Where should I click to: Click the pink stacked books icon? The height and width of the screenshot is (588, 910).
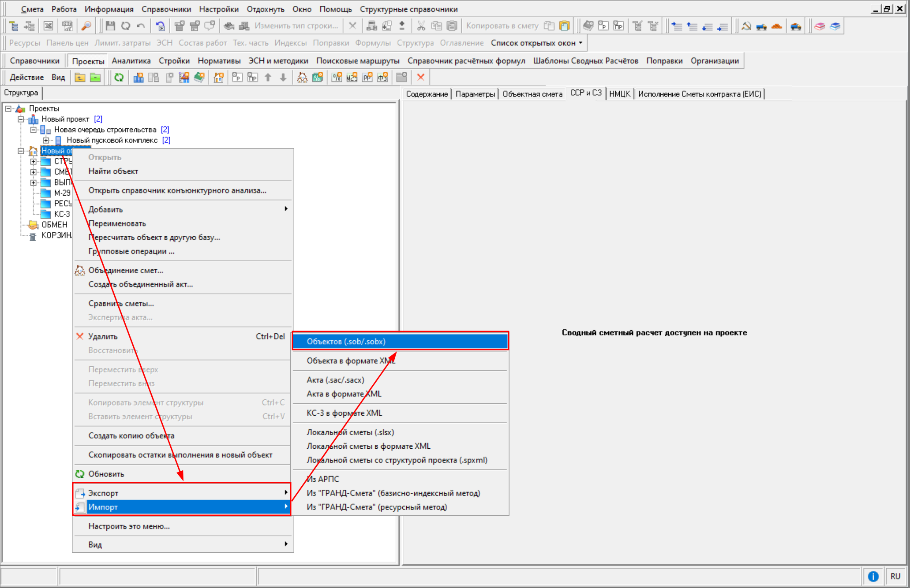(820, 26)
